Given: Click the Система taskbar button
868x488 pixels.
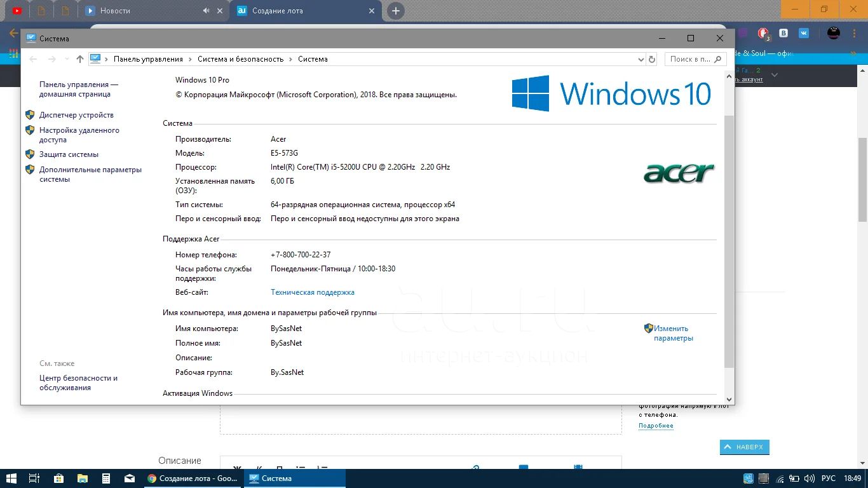Looking at the screenshot, I should click(294, 478).
